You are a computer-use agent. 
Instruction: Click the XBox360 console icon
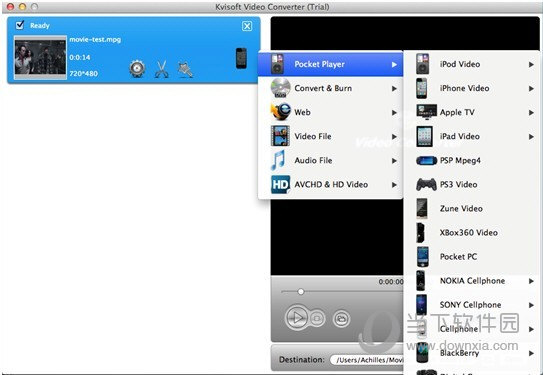pyautogui.click(x=421, y=233)
